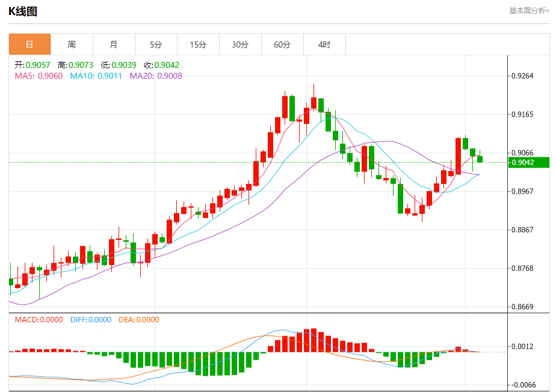Viewport: 556px width, 392px height.
Task: Click the 低:0.9039 low value
Action: 119,65
